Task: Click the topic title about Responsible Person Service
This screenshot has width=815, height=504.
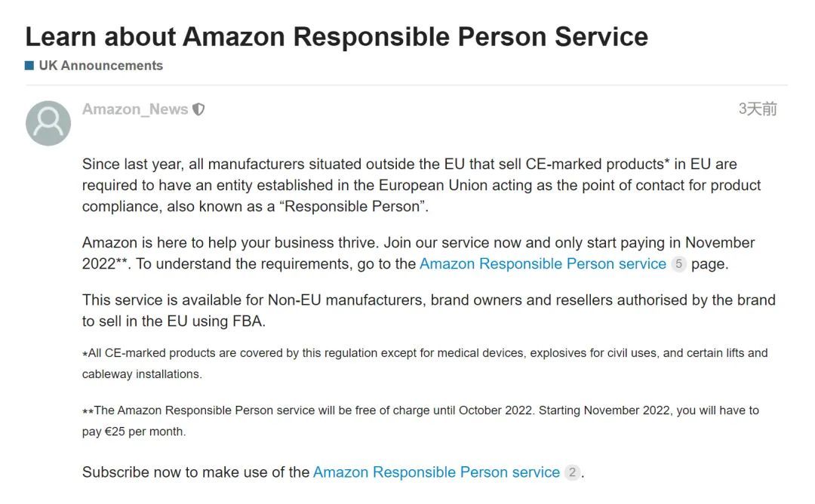Action: [337, 36]
